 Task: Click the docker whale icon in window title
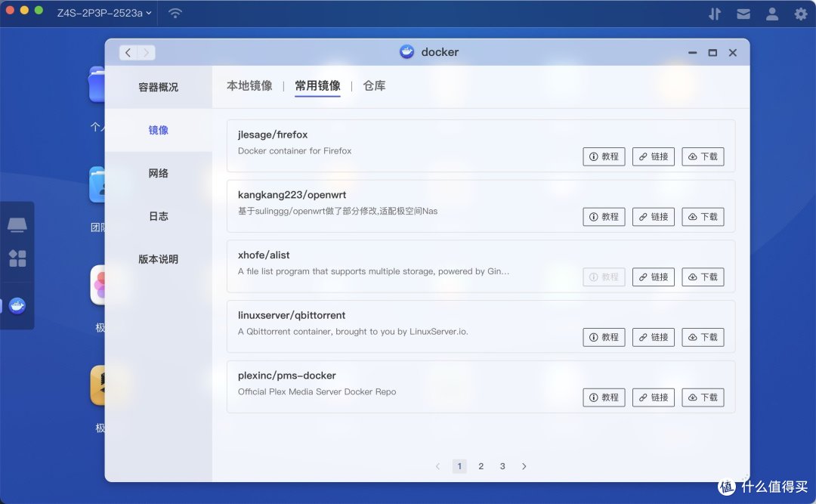point(406,51)
